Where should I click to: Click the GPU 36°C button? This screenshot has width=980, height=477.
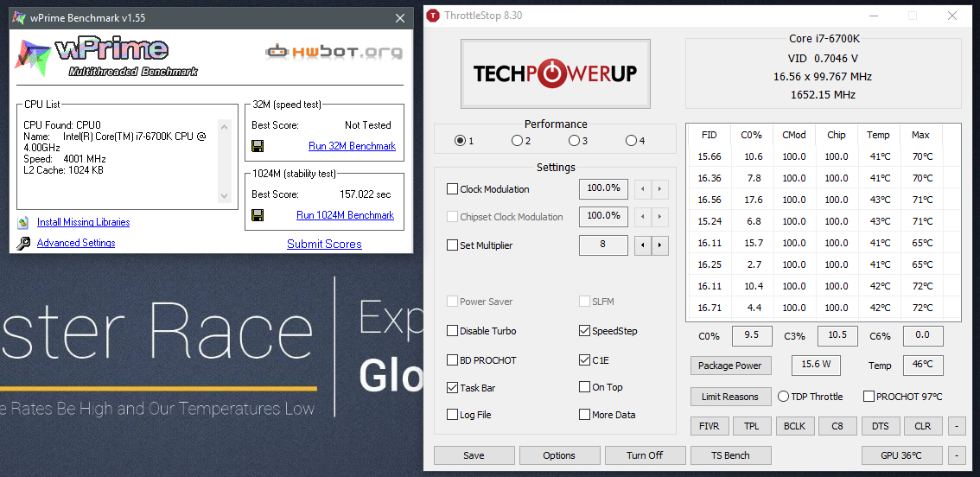click(901, 455)
